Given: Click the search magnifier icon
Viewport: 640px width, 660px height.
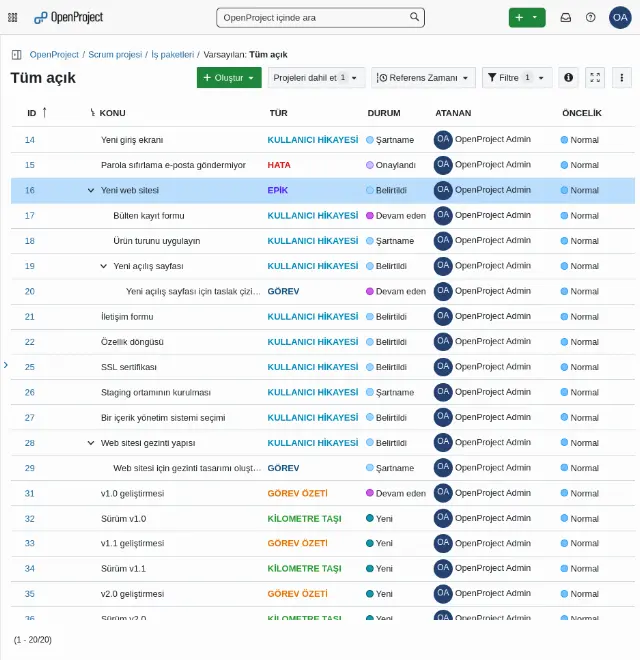Looking at the screenshot, I should coord(414,17).
